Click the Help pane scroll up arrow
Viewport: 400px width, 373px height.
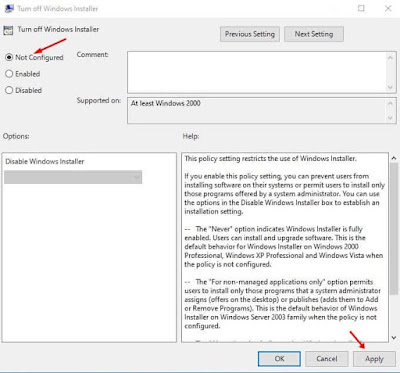(394, 158)
